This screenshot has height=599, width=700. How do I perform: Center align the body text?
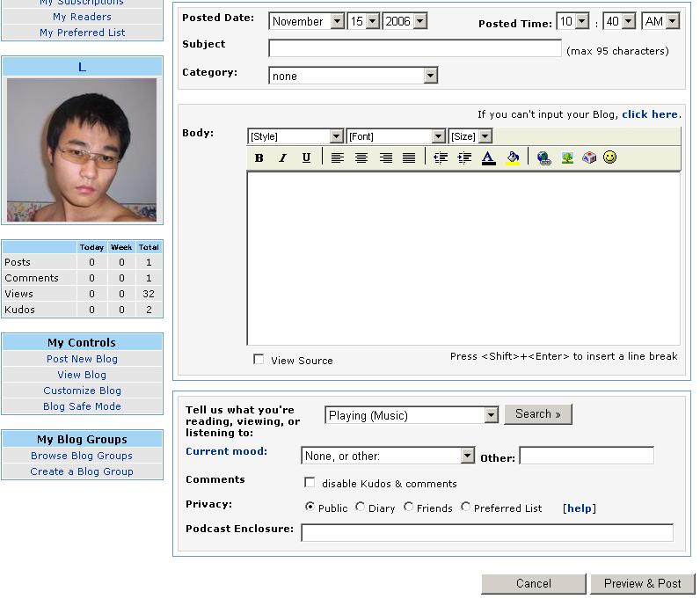361,157
